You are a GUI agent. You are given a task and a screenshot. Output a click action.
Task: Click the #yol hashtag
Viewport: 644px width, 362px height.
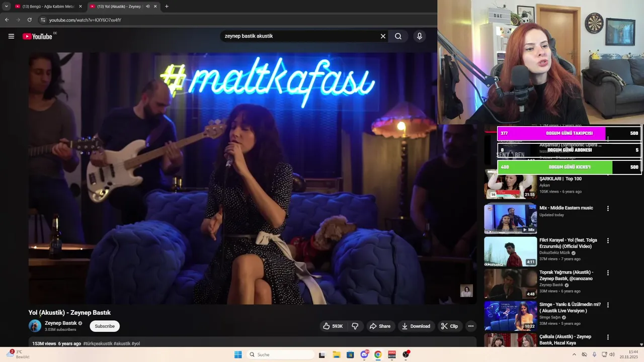[x=136, y=344]
